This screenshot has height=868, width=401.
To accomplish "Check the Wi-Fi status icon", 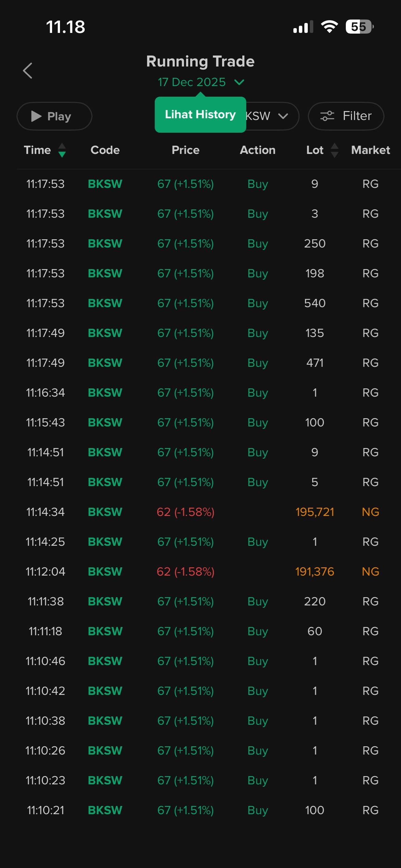I will click(x=329, y=27).
